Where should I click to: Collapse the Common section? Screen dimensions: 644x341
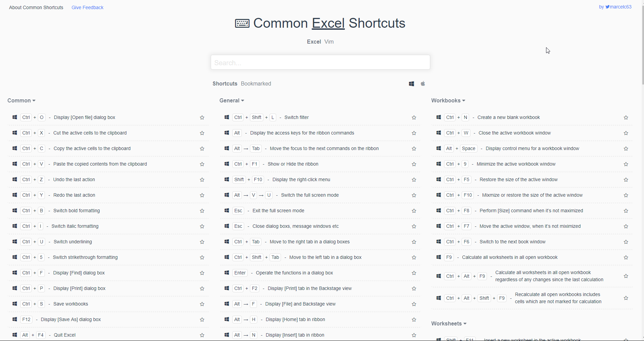21,101
